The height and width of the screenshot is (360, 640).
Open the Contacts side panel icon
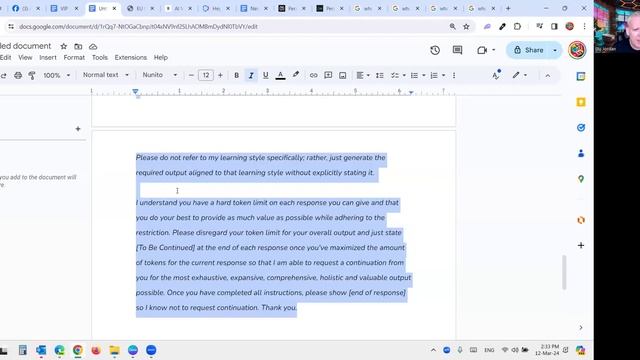tap(581, 153)
